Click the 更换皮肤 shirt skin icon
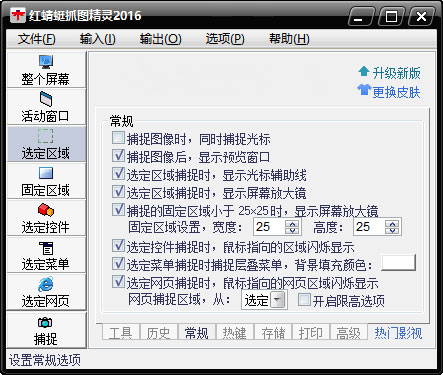 pyautogui.click(x=364, y=90)
